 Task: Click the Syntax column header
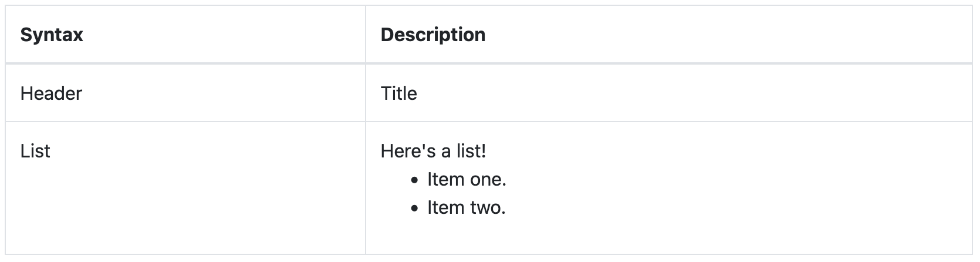[x=52, y=35]
